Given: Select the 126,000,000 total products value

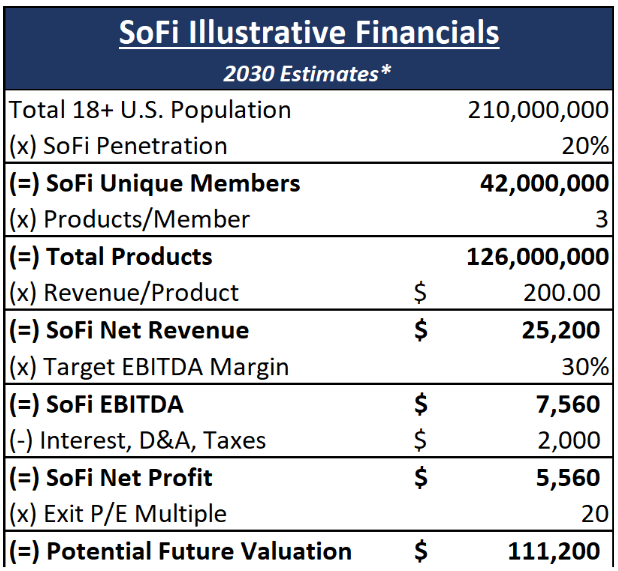Looking at the screenshot, I should click(x=538, y=256).
